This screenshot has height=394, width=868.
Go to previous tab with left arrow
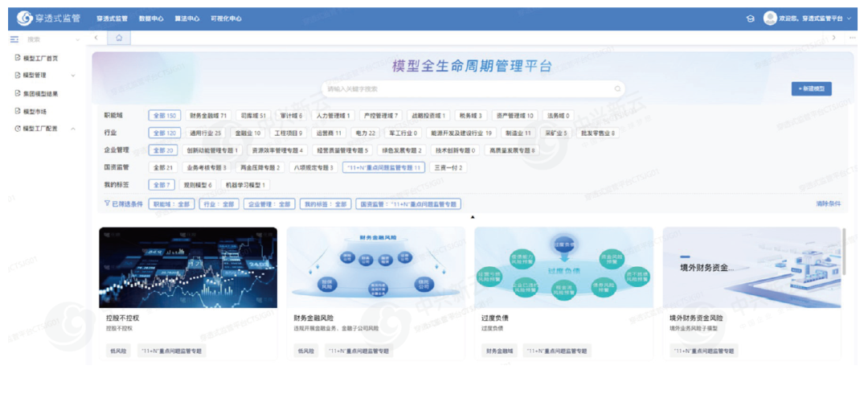point(96,38)
